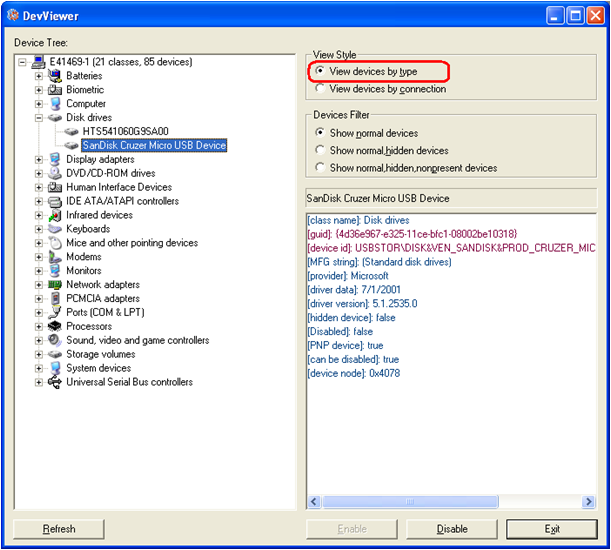Click the [MFG string] details line
The image size is (611, 550).
click(x=379, y=262)
